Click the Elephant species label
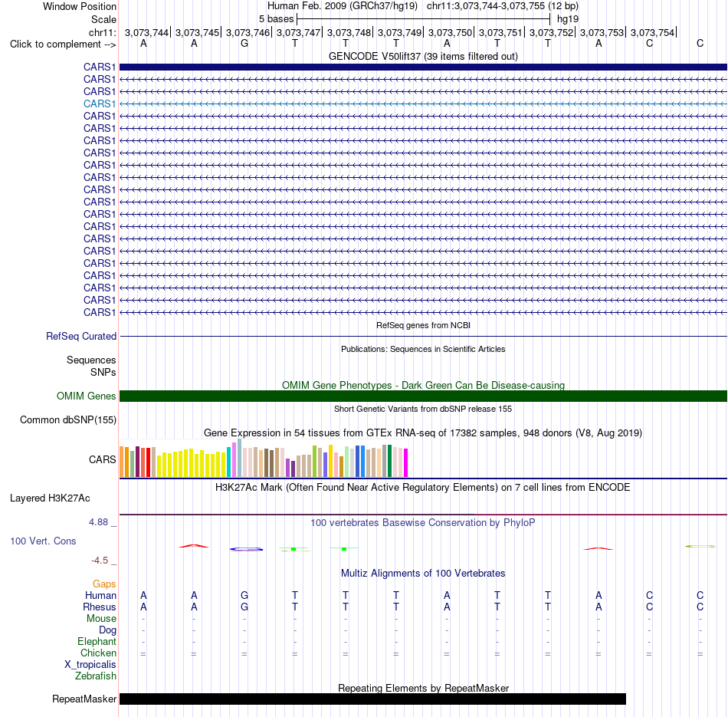This screenshot has width=728, height=717. [x=97, y=642]
